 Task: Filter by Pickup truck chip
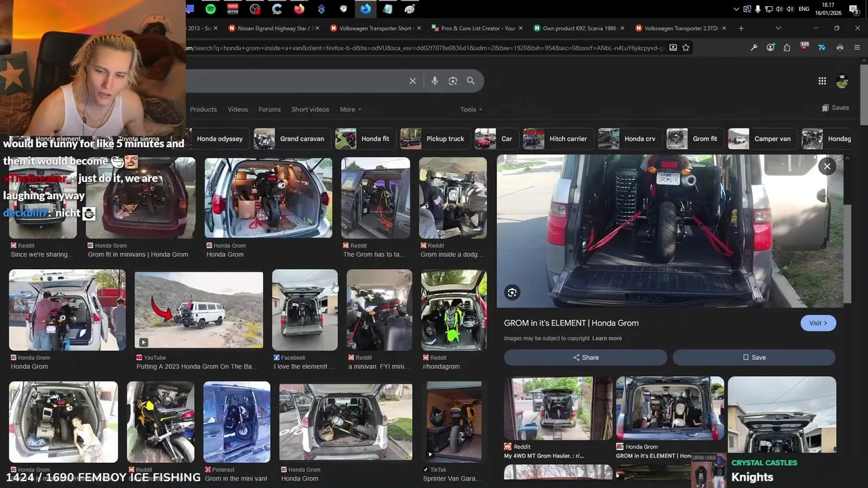pos(435,139)
